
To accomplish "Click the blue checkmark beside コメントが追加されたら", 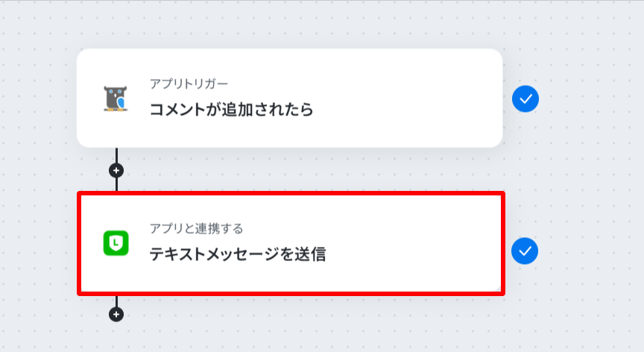I will pos(525,99).
